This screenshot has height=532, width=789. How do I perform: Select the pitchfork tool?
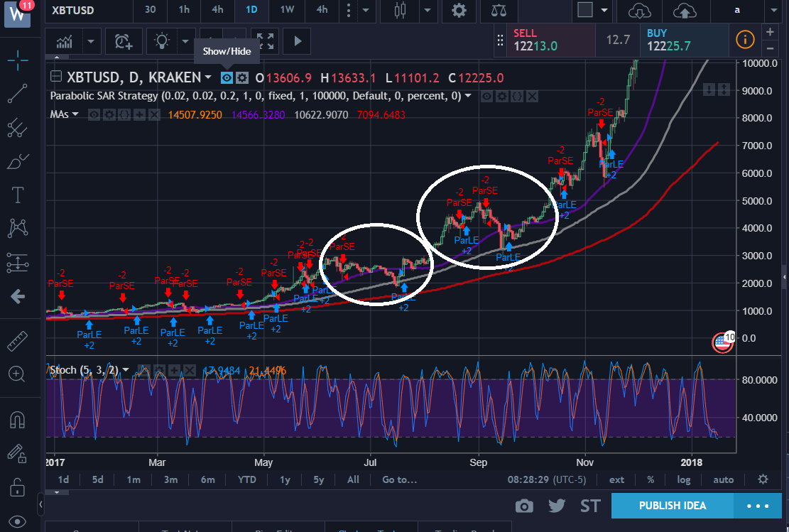click(18, 128)
